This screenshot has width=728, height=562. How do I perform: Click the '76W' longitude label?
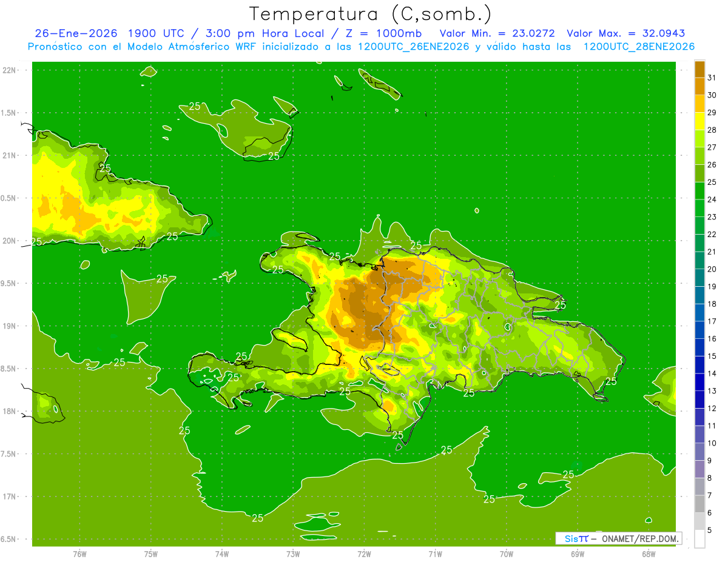point(79,554)
